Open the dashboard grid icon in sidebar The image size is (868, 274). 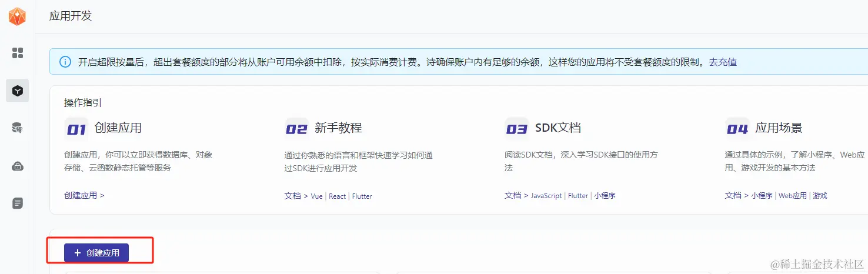(18, 53)
